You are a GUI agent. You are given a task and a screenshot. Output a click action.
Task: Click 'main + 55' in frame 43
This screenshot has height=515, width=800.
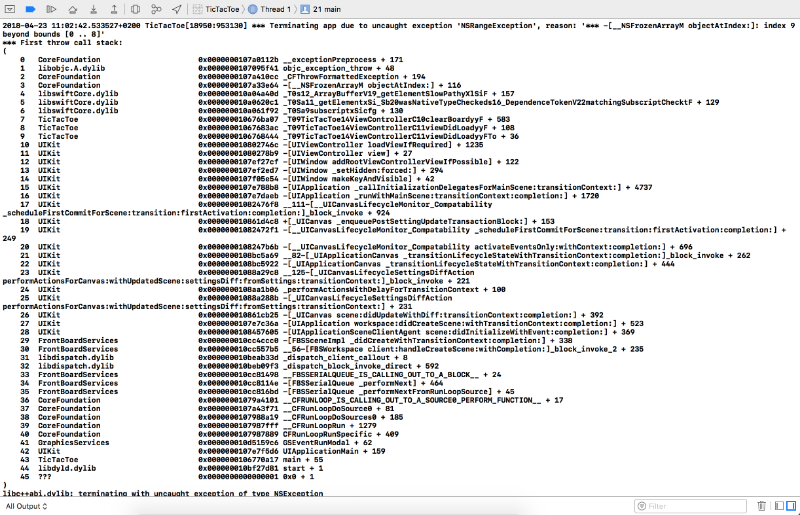click(303, 460)
